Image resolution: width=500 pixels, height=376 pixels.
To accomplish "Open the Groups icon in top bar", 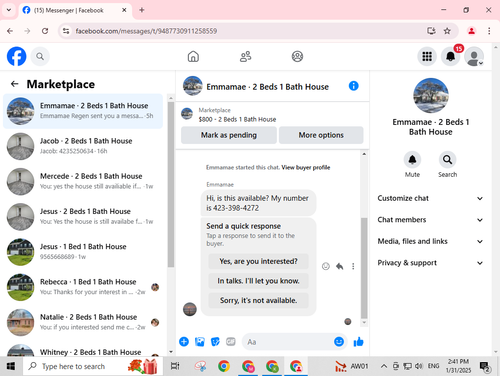I will 297,56.
